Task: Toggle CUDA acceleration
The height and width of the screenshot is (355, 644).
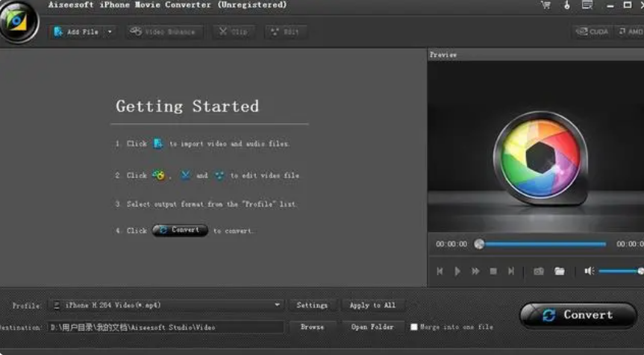Action: (x=592, y=31)
